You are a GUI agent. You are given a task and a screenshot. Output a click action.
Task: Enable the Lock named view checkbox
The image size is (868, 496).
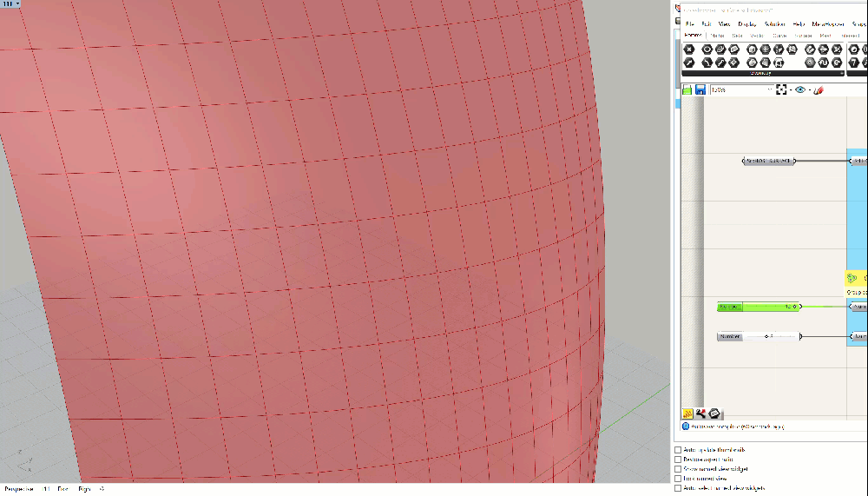point(679,478)
